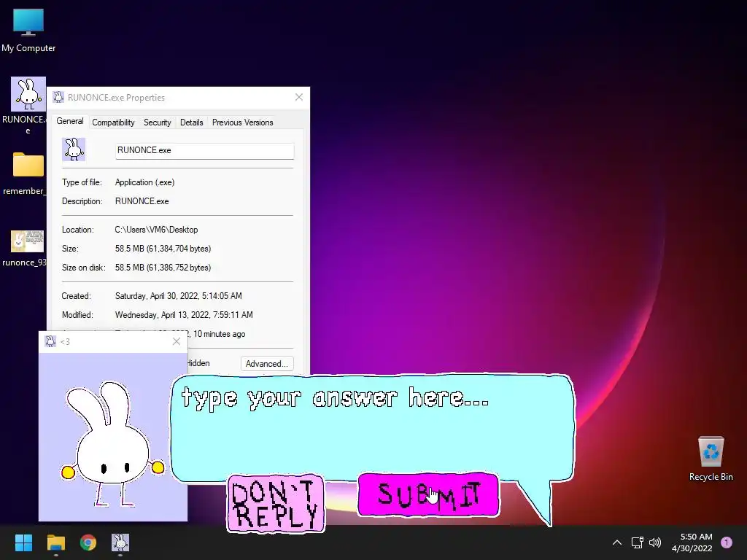Click the pink SUBMIT button
Viewport: 747px width, 560px height.
pos(427,495)
